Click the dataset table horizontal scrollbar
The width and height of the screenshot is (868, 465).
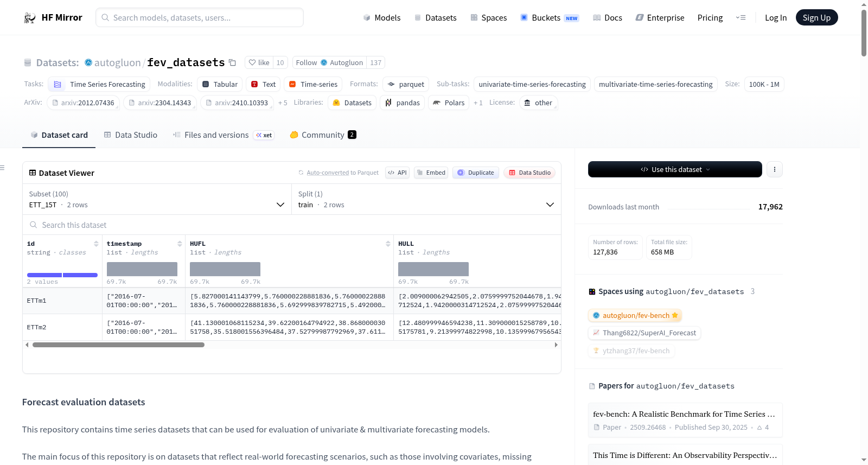118,345
